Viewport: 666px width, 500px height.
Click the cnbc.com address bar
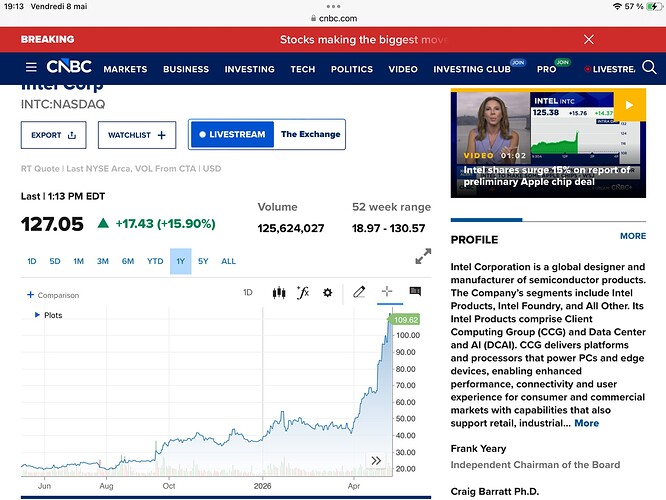point(334,18)
